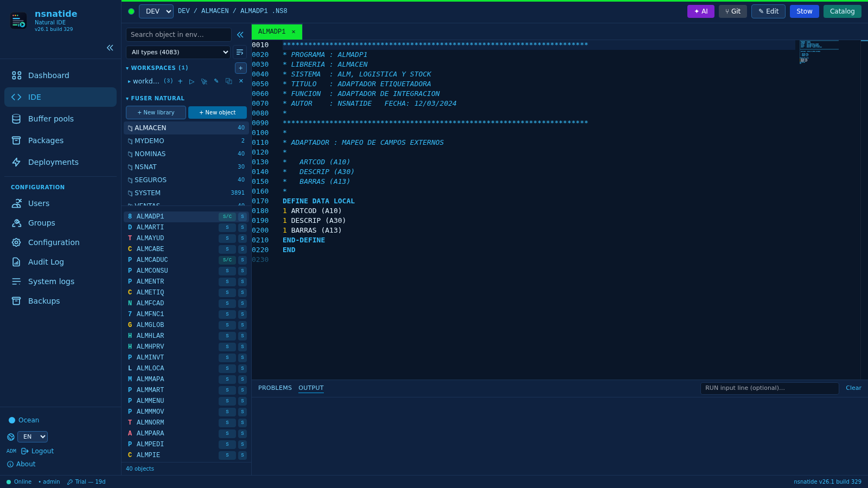Toggle S badge on ALMMENU row
The height and width of the screenshot is (488, 868).
click(x=227, y=401)
